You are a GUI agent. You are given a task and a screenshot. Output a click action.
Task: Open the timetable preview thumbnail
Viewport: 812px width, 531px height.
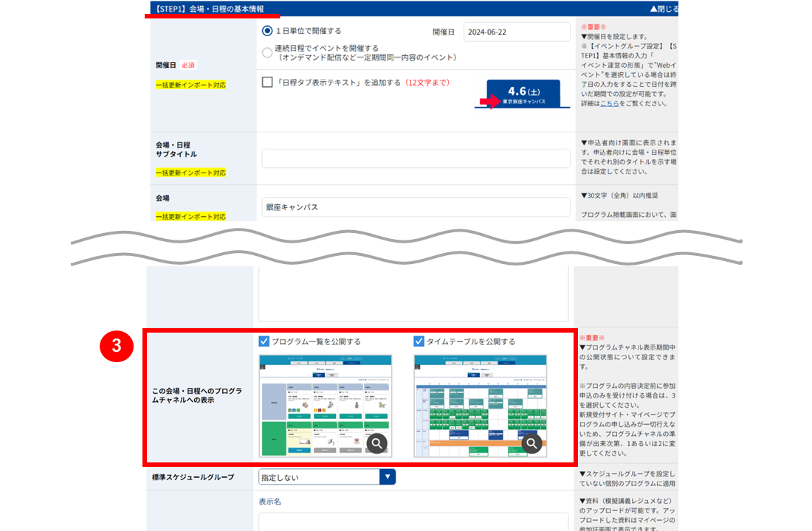pos(481,406)
